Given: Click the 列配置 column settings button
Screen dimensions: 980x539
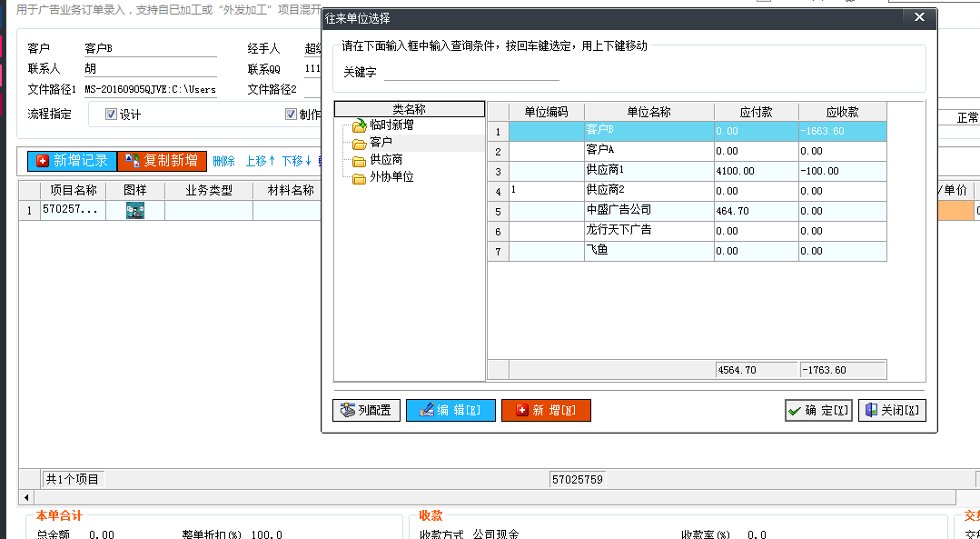Looking at the screenshot, I should click(366, 411).
